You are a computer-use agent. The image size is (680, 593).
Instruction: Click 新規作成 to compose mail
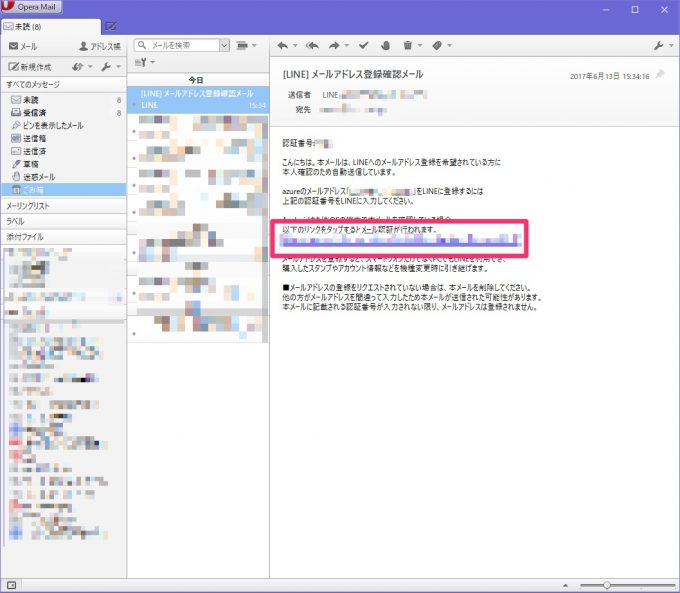[x=30, y=67]
